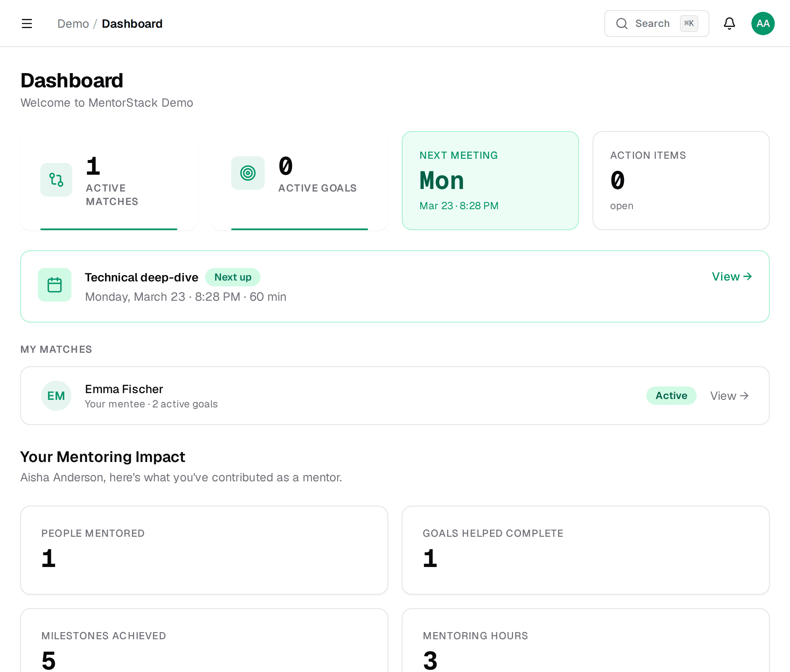Viewport: 790px width, 672px height.
Task: Click the Mentoring Hours card
Action: point(586,641)
